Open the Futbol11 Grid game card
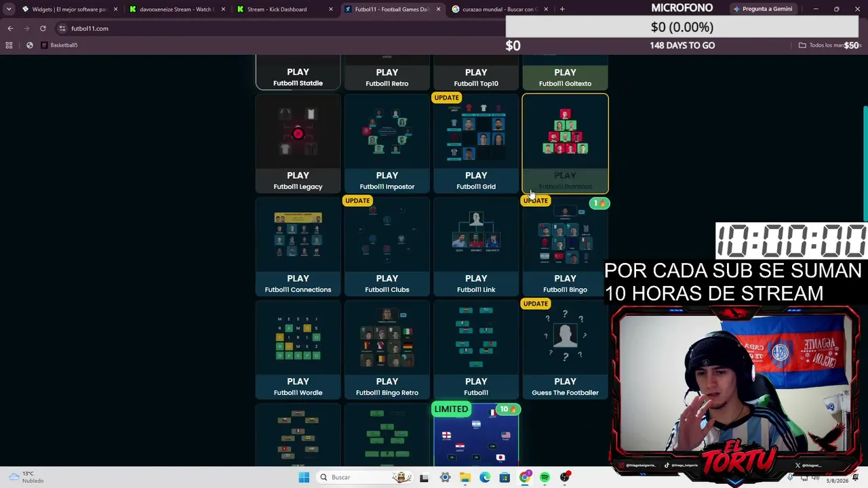Screen dimensions: 868x488 tap(476, 144)
